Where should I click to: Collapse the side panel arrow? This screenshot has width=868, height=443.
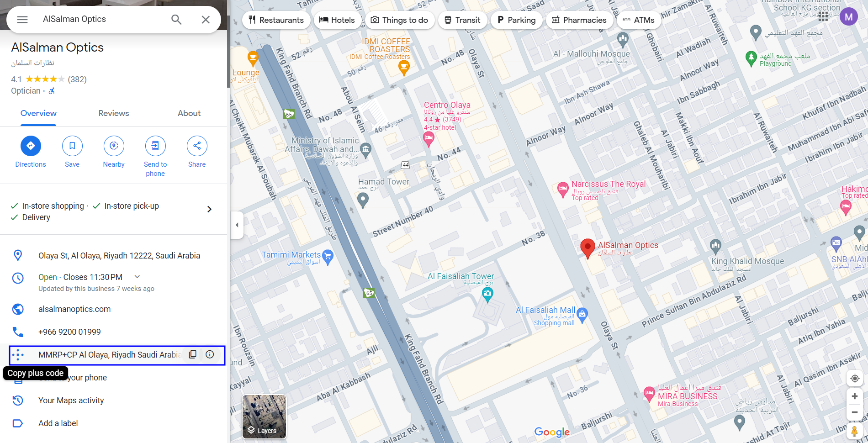pyautogui.click(x=237, y=225)
